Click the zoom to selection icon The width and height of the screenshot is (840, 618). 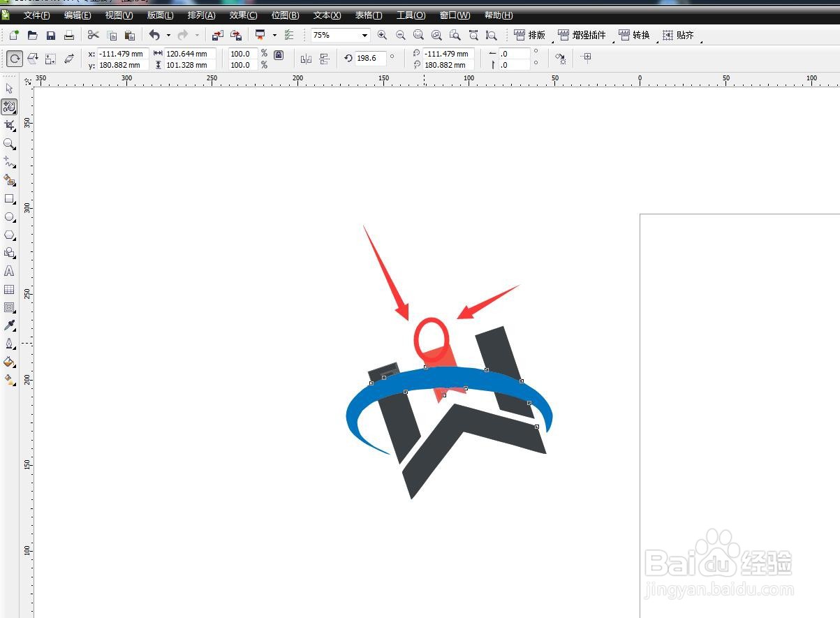418,35
